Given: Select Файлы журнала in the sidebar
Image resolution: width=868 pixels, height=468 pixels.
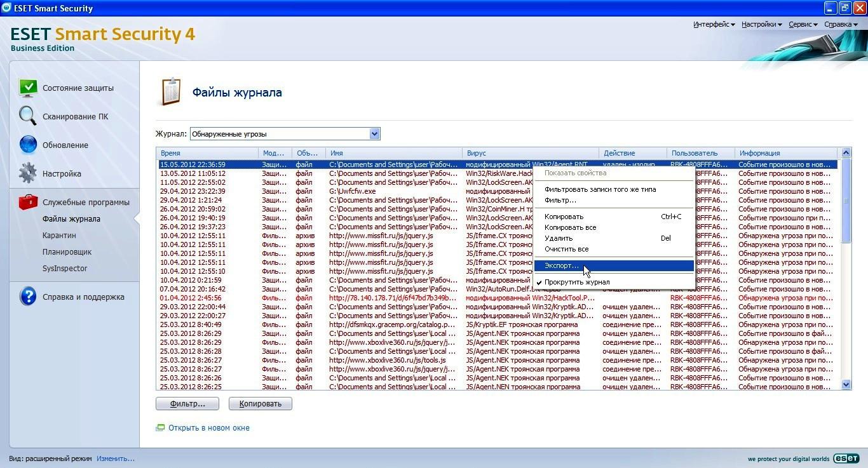Looking at the screenshot, I should click(71, 218).
